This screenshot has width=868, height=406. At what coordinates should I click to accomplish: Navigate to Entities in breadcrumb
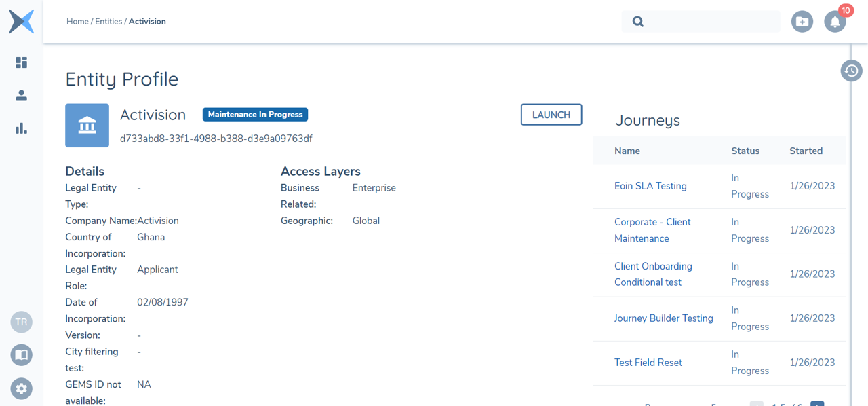pyautogui.click(x=108, y=22)
